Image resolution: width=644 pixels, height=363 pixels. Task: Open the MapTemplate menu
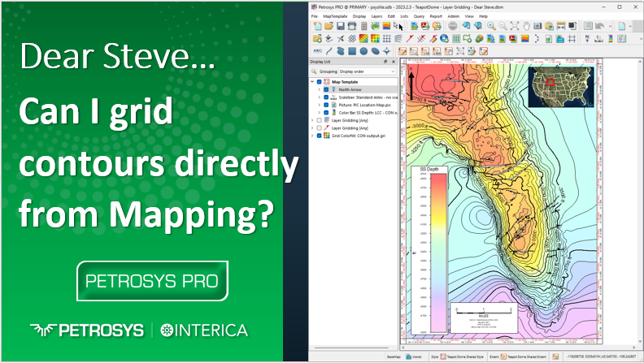pos(335,16)
